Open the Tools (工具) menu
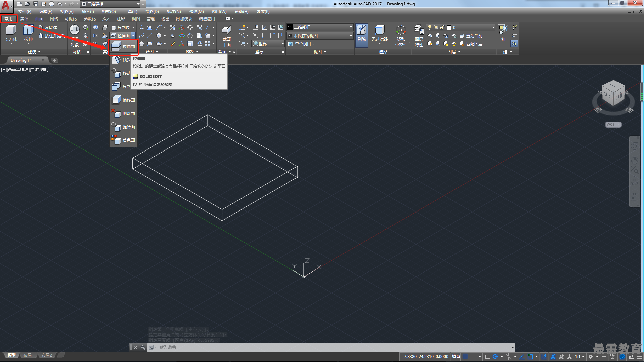The image size is (644, 362). pyautogui.click(x=130, y=12)
